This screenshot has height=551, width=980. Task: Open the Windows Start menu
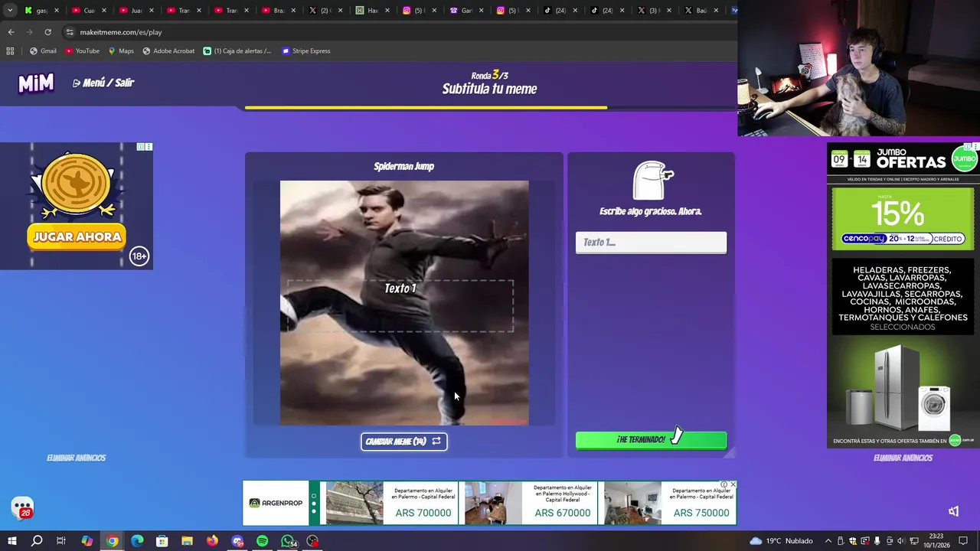click(x=11, y=541)
